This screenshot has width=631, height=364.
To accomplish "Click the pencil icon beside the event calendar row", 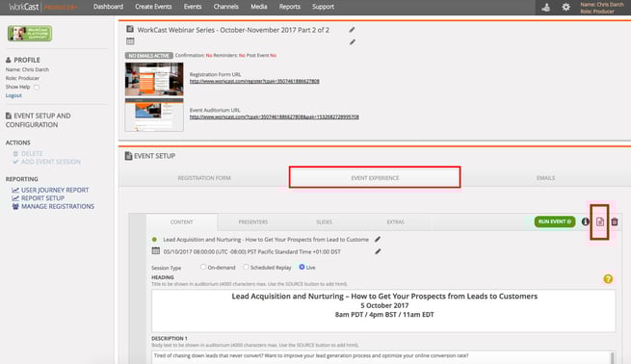I will pos(353,41).
